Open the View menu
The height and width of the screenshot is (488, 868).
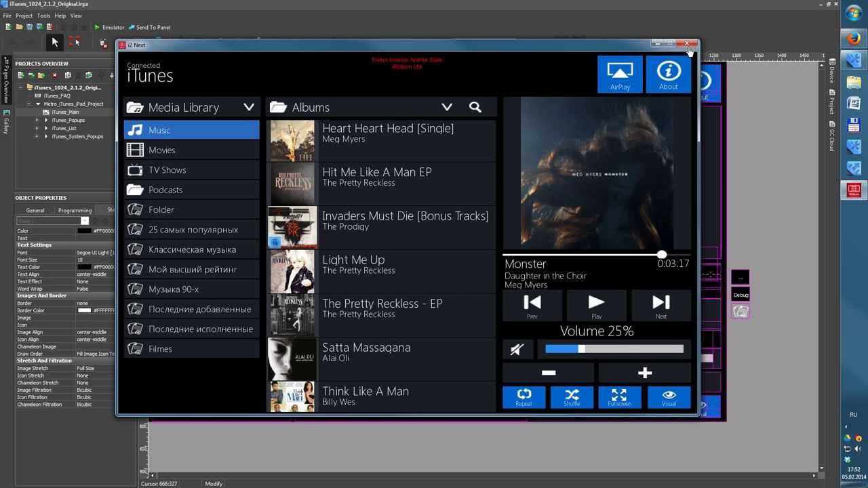[x=76, y=16]
